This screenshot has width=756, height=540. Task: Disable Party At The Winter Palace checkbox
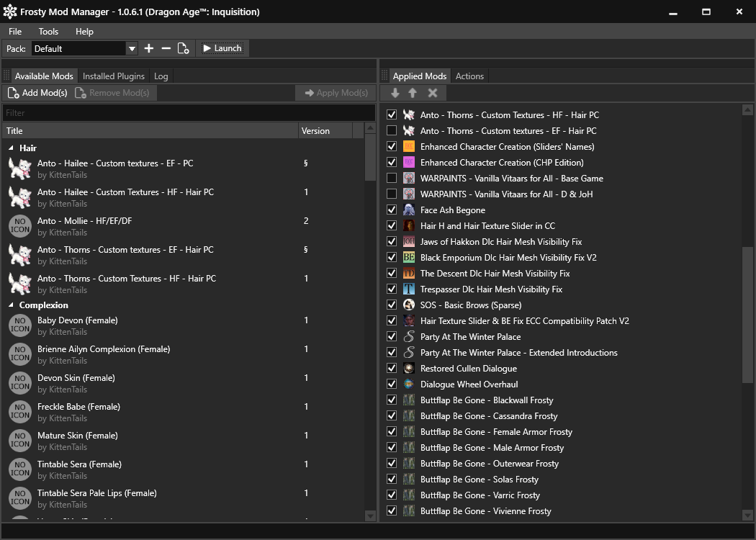[x=392, y=337]
